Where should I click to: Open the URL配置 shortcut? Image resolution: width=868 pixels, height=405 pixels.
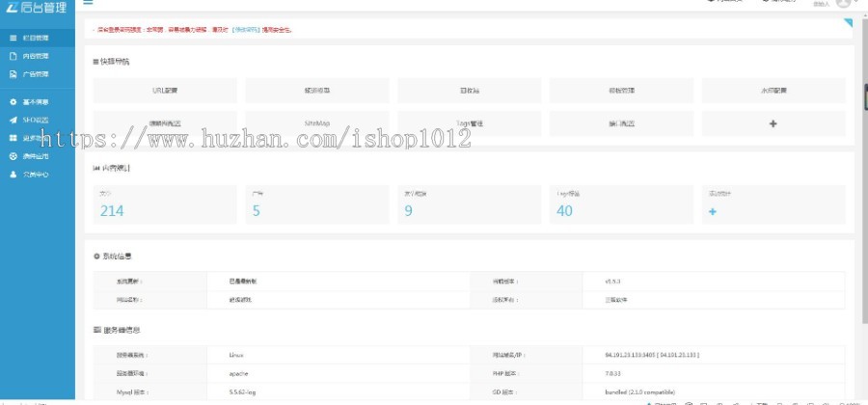click(x=165, y=91)
